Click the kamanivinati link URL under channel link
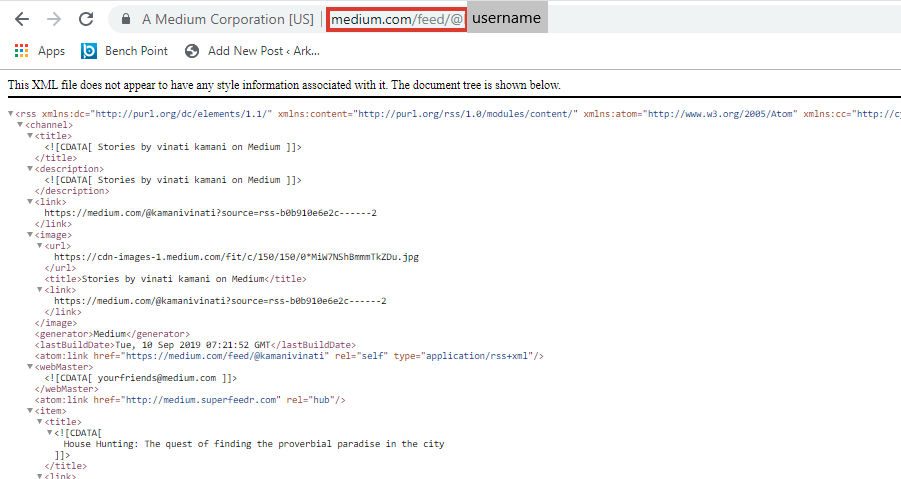Image resolution: width=901 pixels, height=479 pixels. tap(210, 213)
